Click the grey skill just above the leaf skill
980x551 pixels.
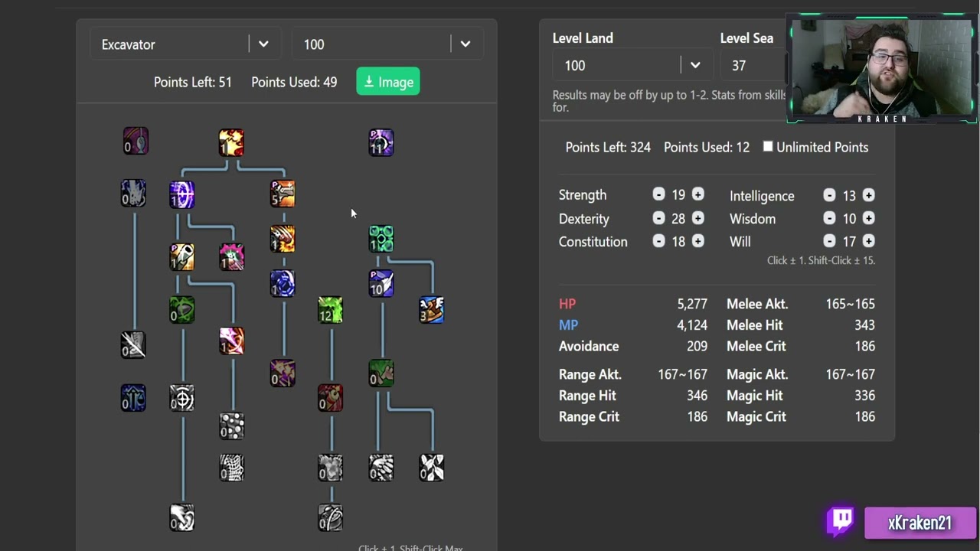click(330, 468)
